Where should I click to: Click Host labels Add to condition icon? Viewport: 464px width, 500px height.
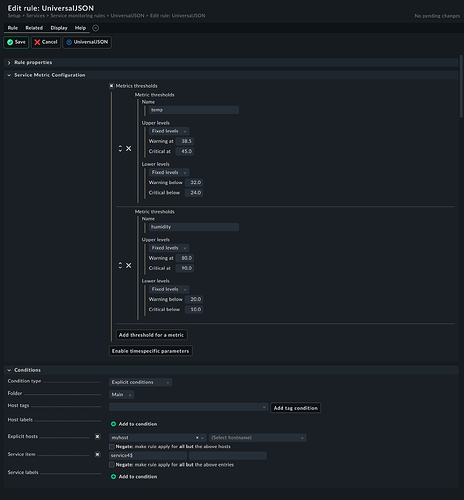point(113,424)
